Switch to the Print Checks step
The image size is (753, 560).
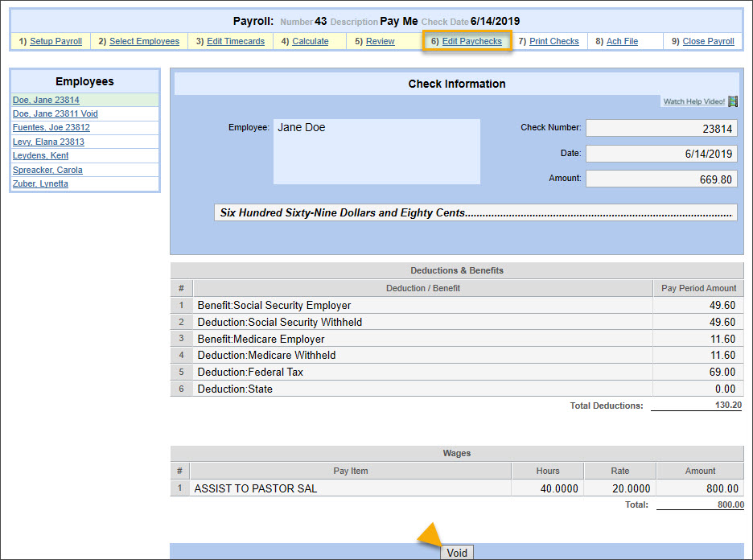tap(553, 40)
